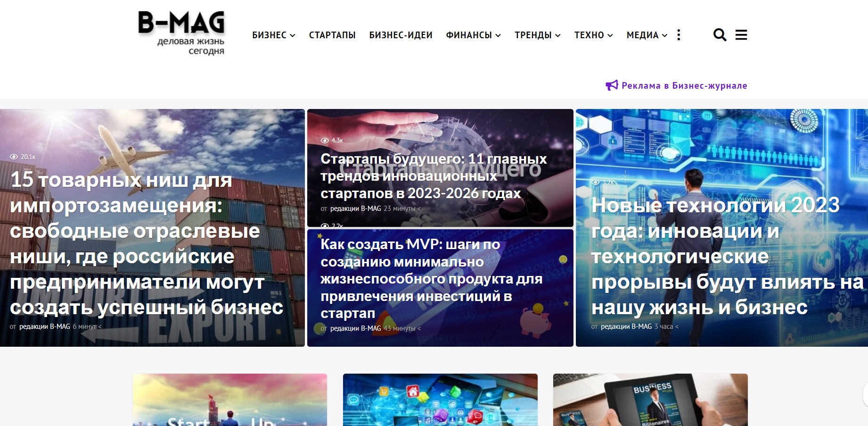Click the B-MAG logo
The height and width of the screenshot is (426, 868).
(181, 33)
